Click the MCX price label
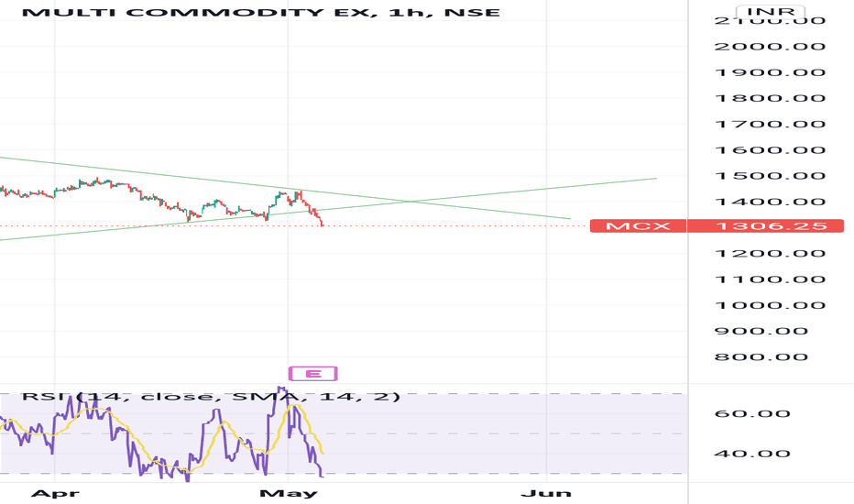Image resolution: width=854 pixels, height=504 pixels. click(x=638, y=226)
